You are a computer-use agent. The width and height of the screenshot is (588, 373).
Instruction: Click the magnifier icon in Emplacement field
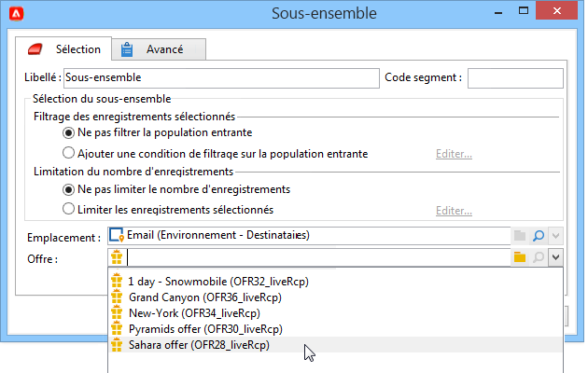[539, 235]
